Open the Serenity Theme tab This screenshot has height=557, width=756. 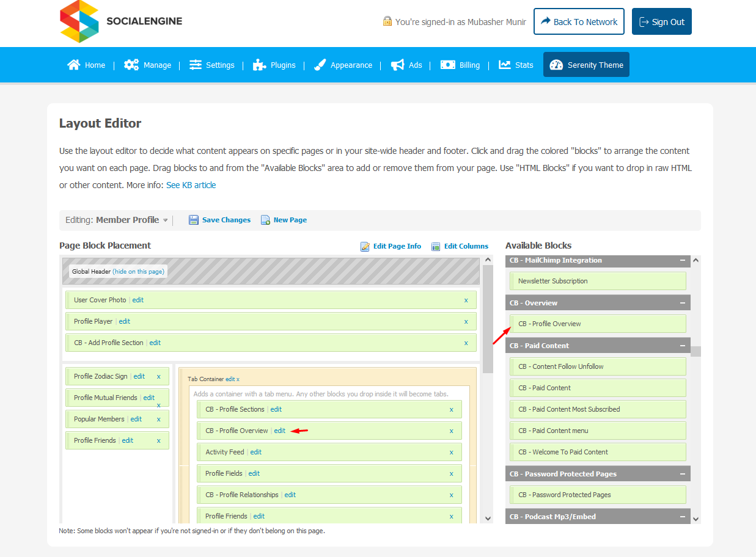tap(586, 65)
